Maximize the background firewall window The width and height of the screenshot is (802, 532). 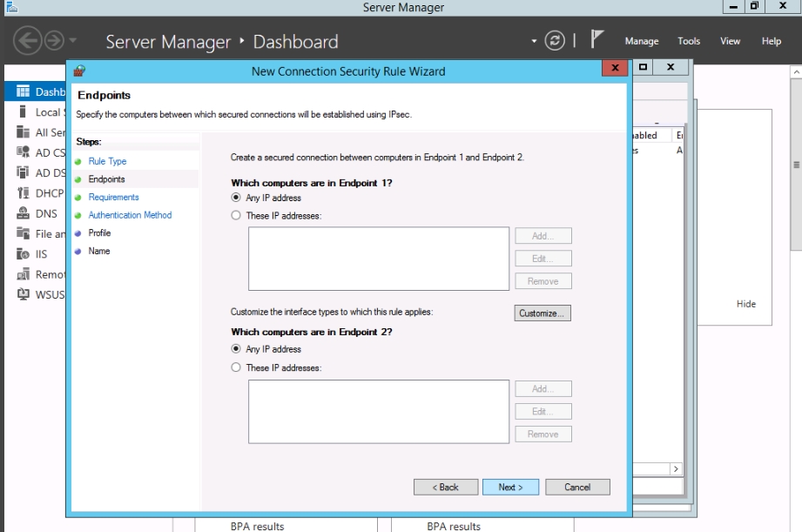pos(644,67)
